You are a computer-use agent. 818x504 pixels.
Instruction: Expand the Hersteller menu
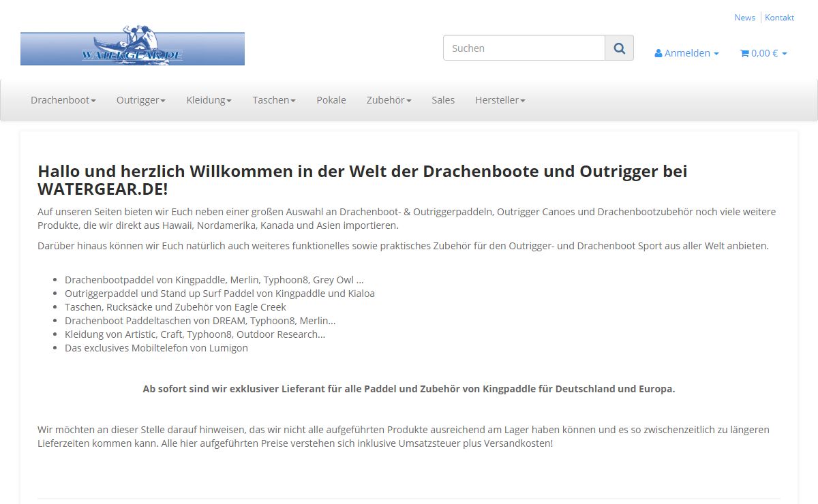[500, 100]
